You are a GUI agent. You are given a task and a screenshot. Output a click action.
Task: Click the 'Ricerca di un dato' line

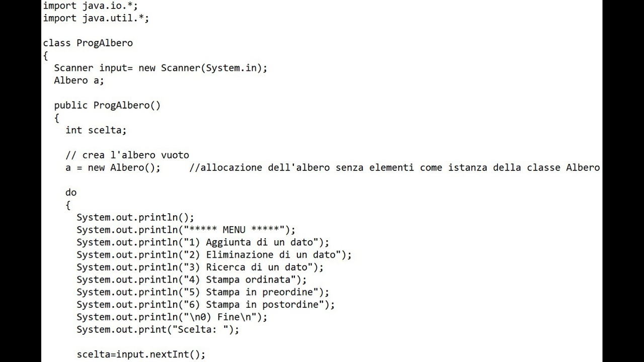click(x=200, y=267)
